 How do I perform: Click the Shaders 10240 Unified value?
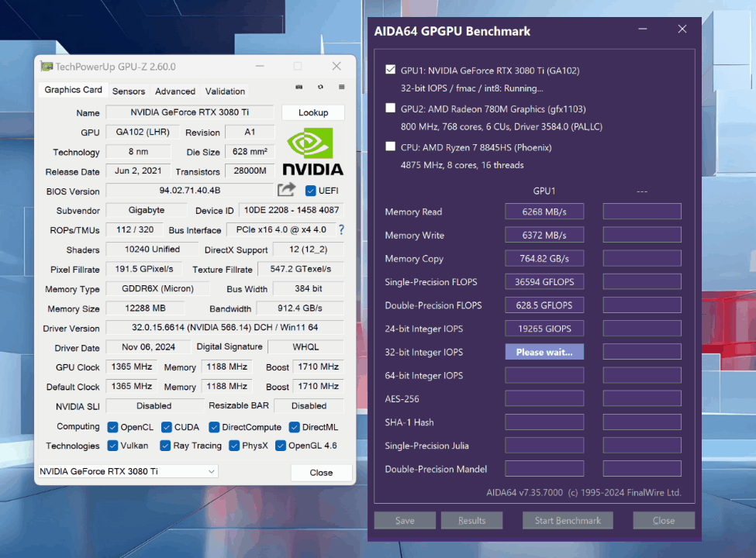click(x=152, y=249)
